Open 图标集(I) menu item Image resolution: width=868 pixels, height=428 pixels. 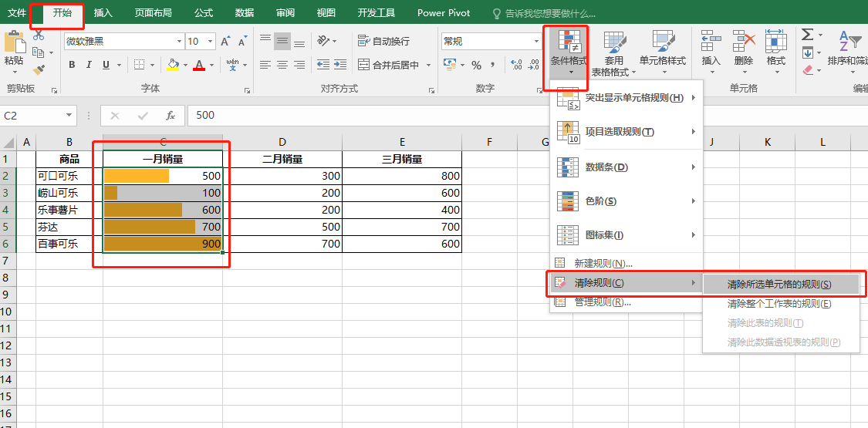click(626, 235)
